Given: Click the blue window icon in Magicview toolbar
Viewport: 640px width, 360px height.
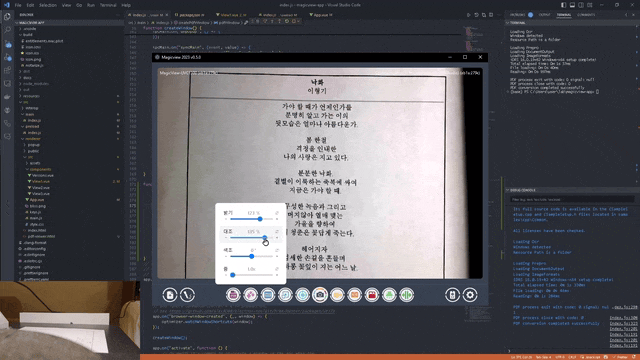Looking at the screenshot, I should (268, 295).
